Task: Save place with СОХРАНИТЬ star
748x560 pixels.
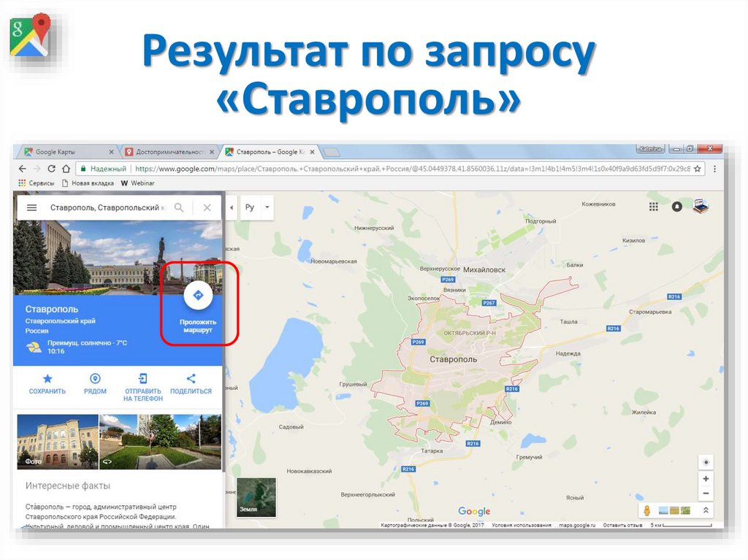Action: pyautogui.click(x=47, y=385)
